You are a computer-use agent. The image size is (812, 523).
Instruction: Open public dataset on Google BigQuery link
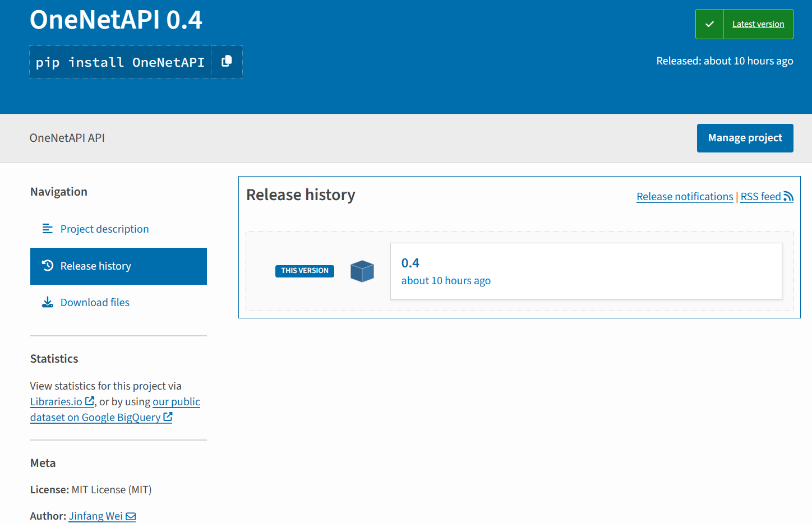pos(115,410)
